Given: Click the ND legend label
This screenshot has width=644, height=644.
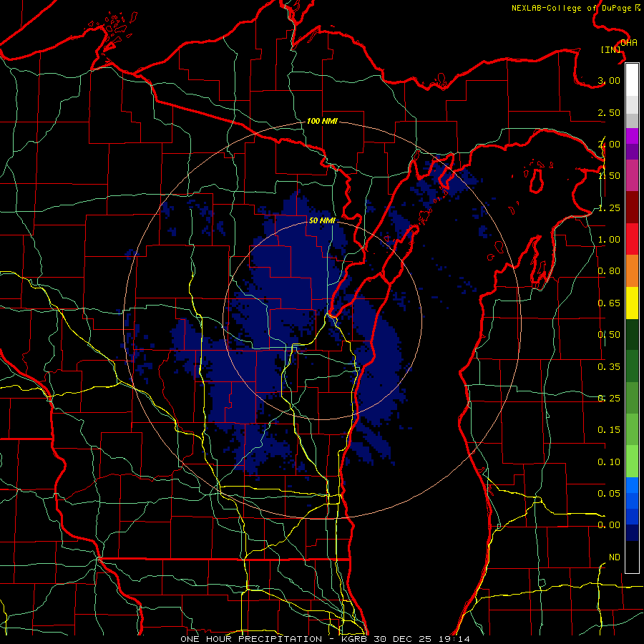Looking at the screenshot, I should click(x=615, y=557).
